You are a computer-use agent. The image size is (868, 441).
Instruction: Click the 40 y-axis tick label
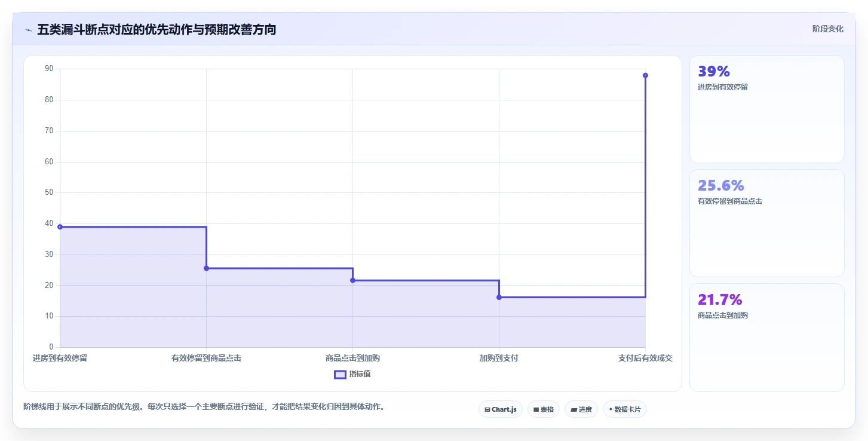click(49, 223)
